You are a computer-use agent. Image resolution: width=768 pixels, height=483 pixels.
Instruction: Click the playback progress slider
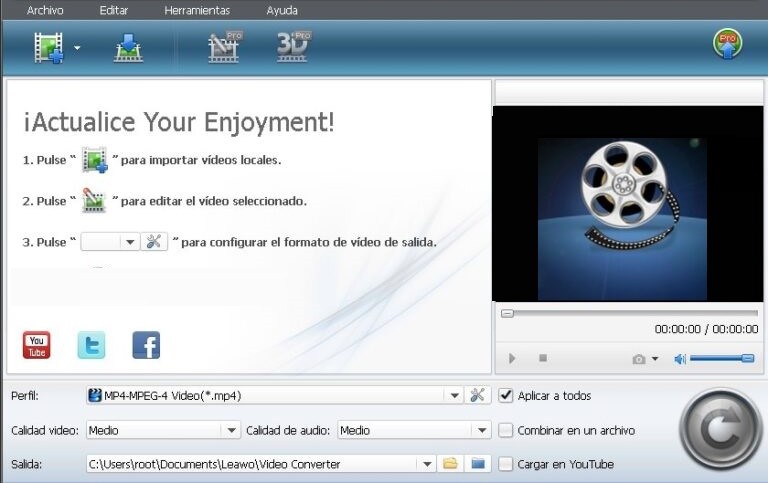point(629,313)
